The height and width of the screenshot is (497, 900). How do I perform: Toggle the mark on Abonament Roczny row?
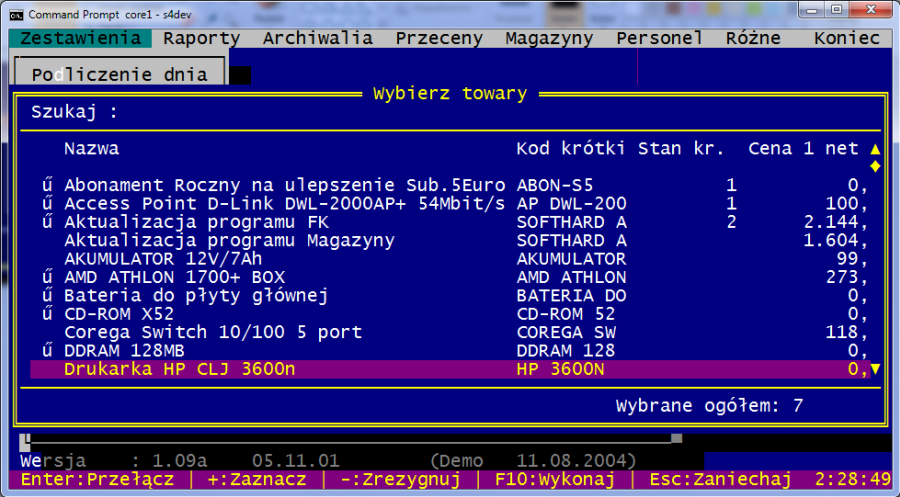(x=47, y=185)
